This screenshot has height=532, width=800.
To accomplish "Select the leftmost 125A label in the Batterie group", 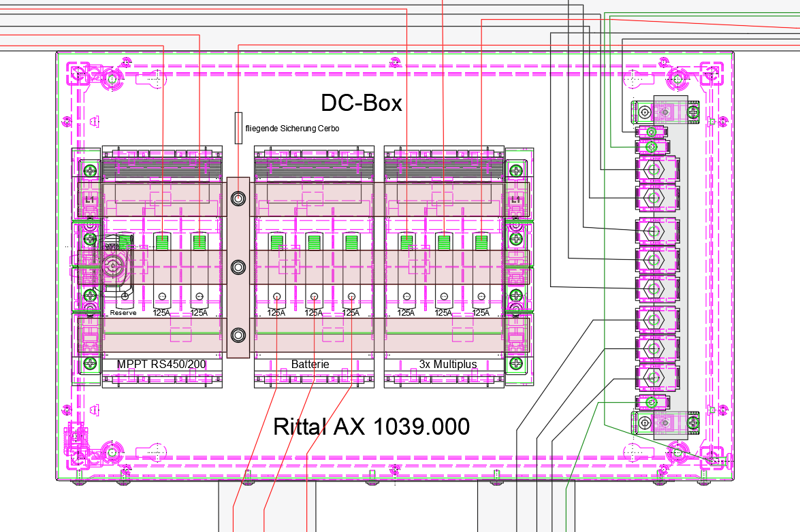I will 276,313.
